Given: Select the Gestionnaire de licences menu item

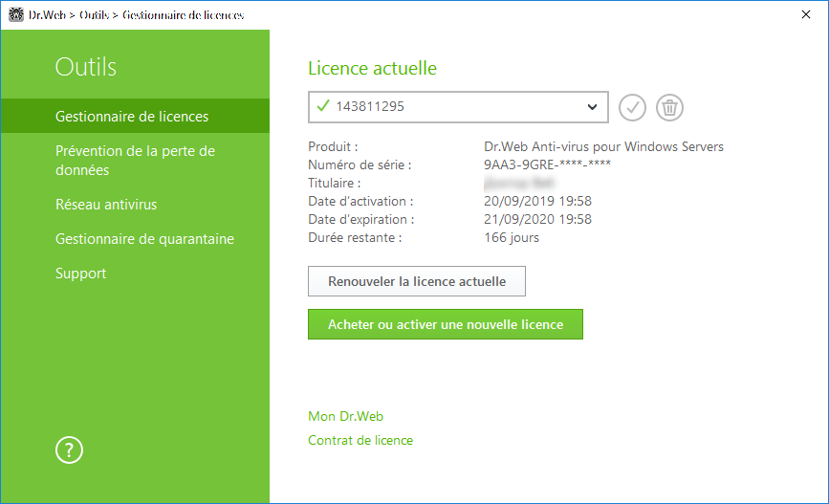Looking at the screenshot, I should tap(135, 116).
